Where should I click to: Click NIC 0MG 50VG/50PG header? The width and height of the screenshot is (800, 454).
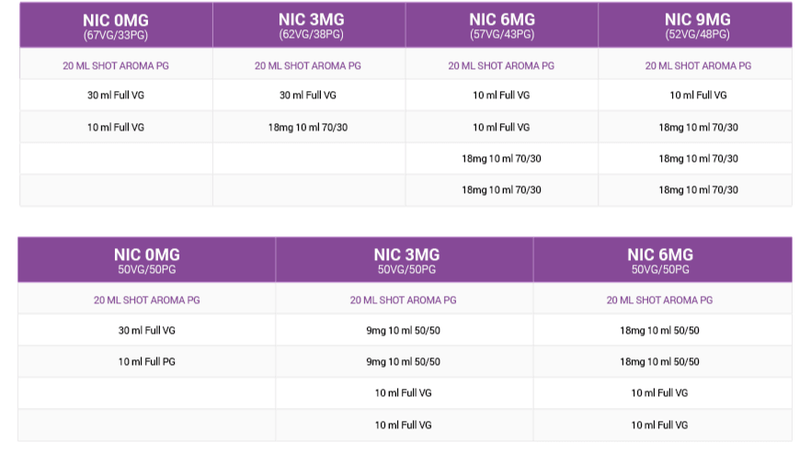pyautogui.click(x=147, y=260)
